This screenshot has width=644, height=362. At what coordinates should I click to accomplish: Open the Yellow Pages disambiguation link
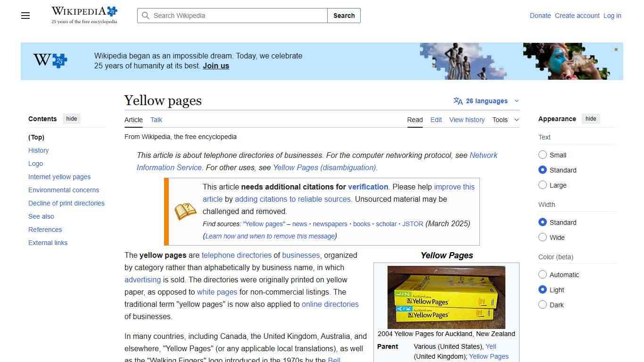coord(324,167)
